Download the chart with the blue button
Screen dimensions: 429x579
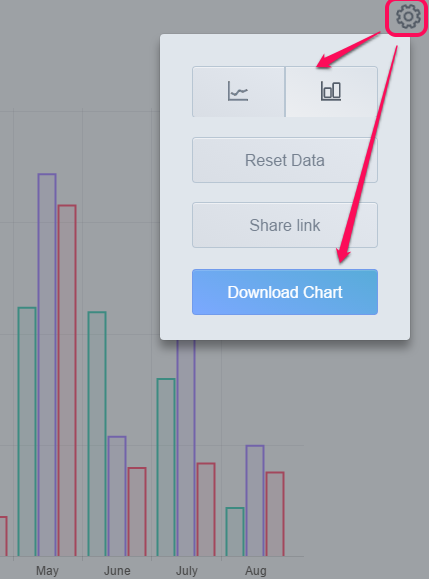(x=285, y=292)
